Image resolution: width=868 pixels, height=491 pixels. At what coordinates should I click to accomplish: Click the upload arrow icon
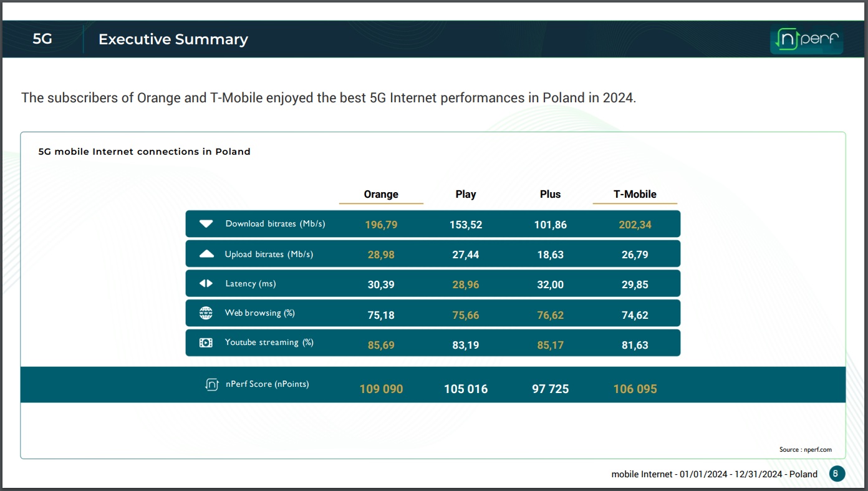click(x=206, y=254)
